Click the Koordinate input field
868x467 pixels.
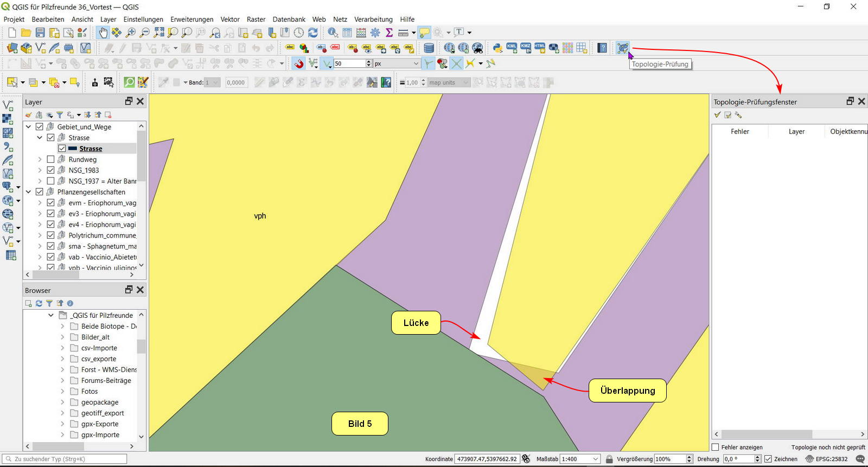487,459
